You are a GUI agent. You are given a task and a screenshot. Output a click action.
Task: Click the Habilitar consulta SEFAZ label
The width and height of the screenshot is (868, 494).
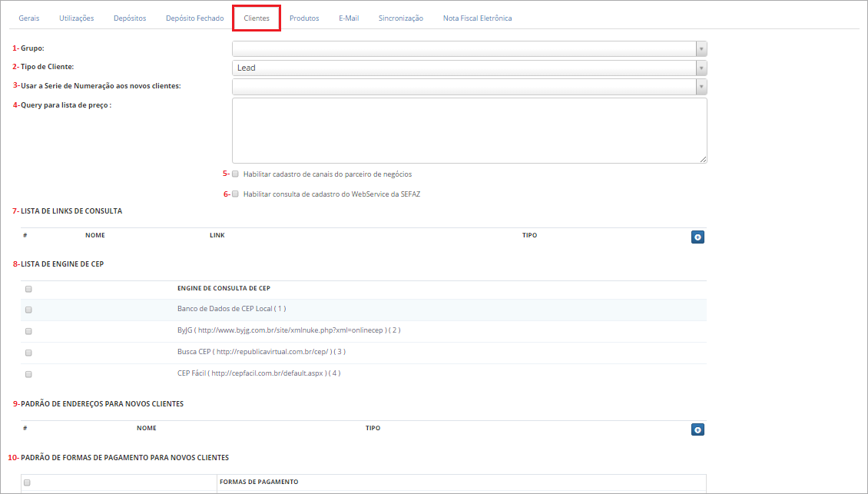pyautogui.click(x=332, y=194)
